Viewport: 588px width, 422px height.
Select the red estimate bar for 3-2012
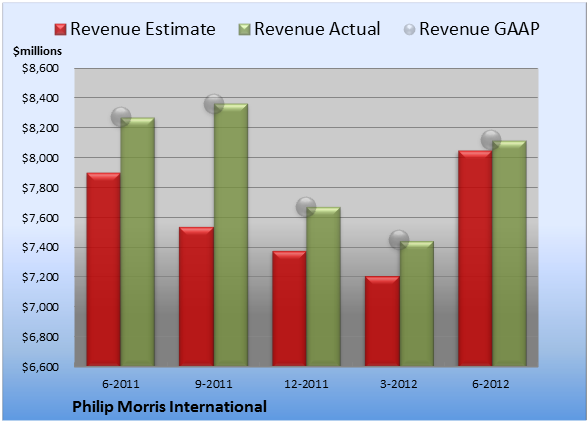click(382, 321)
